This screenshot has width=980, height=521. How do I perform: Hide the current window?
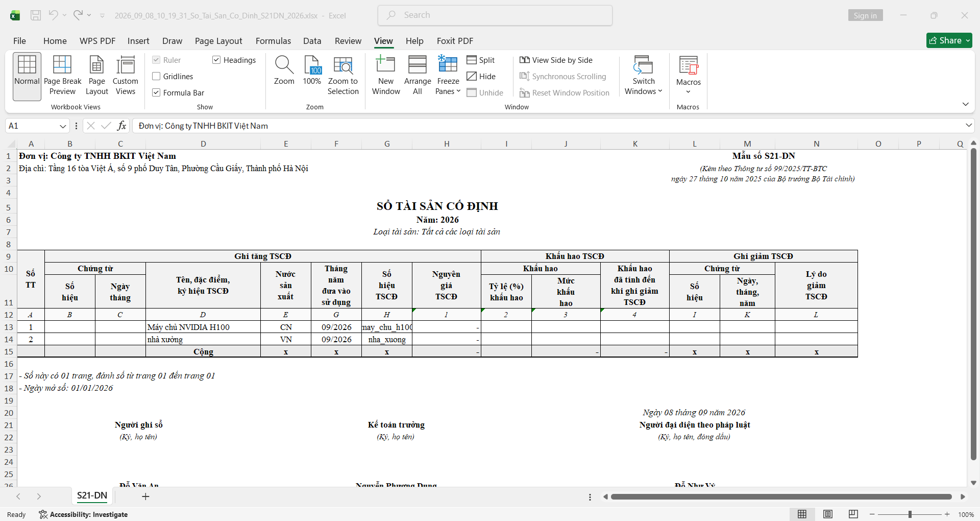pos(481,77)
